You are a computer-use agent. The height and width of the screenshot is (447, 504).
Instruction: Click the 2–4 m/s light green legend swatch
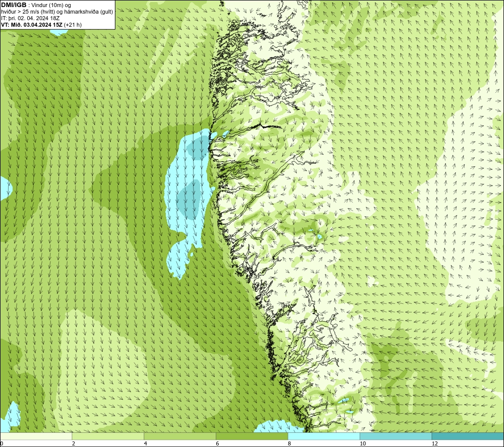(x=108, y=436)
